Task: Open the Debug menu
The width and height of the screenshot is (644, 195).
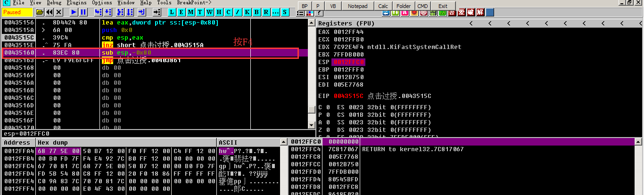Action: coord(54,3)
